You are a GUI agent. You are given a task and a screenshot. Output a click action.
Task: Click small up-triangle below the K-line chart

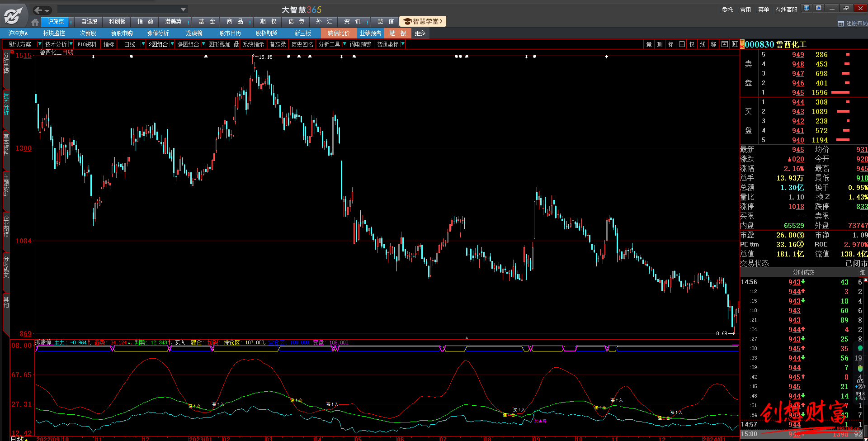tap(467, 338)
